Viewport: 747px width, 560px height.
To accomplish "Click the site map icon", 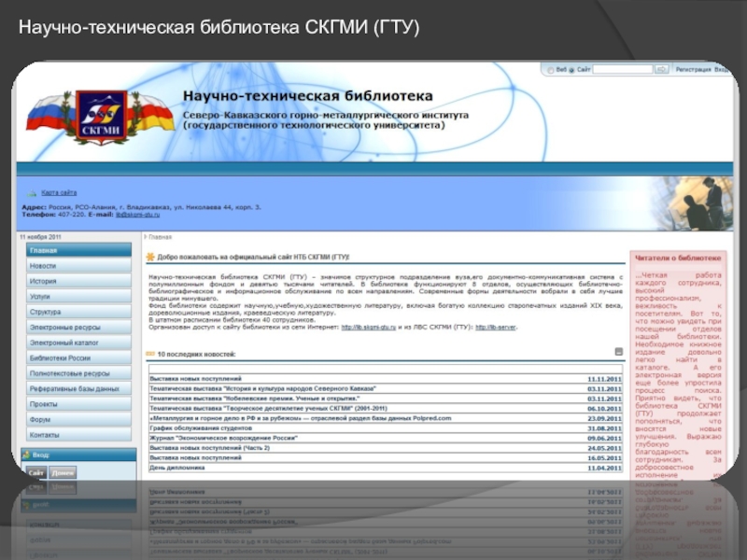I will tap(32, 193).
